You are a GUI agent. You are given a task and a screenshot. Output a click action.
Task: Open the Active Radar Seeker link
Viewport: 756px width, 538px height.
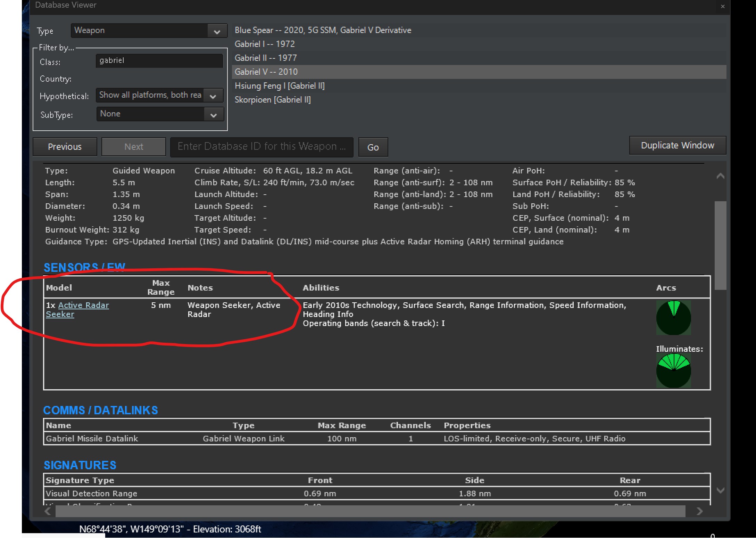click(x=83, y=305)
